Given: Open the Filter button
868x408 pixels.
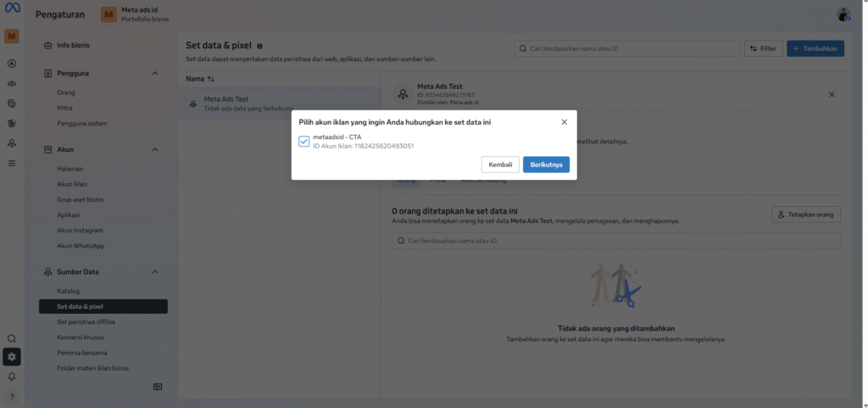Looking at the screenshot, I should pyautogui.click(x=763, y=49).
